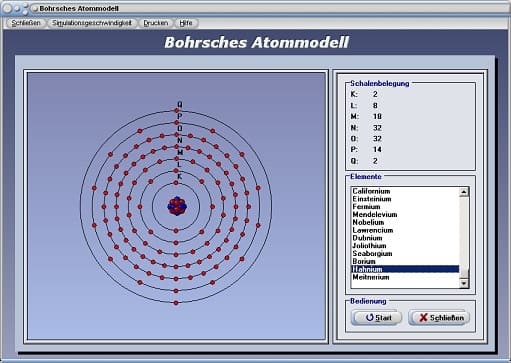Viewport: 511px width, 363px height.
Task: Select Einsteinium in the element list
Action: tap(405, 199)
